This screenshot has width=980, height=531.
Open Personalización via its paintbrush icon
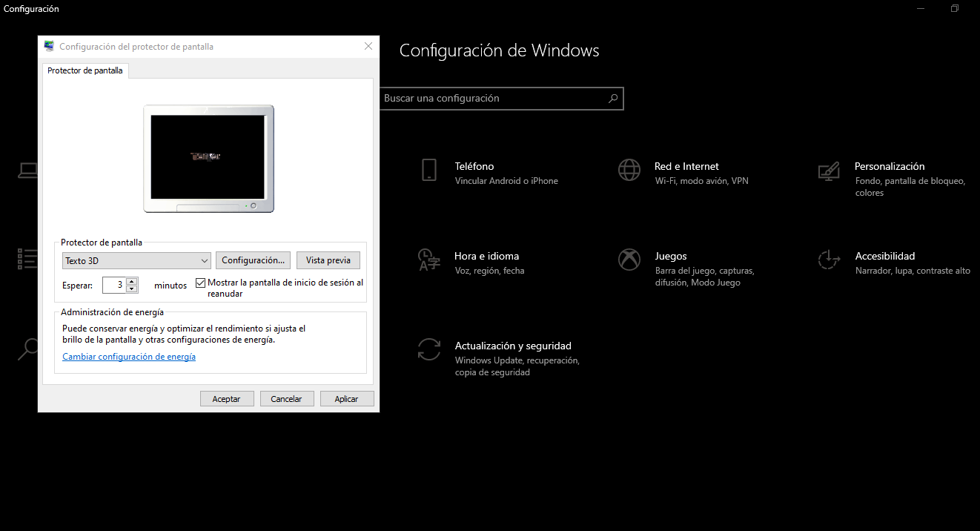click(x=829, y=171)
